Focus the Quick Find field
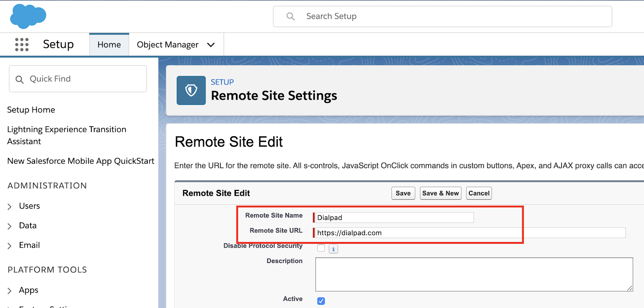Screen dimensions: 644x308 [78, 79]
